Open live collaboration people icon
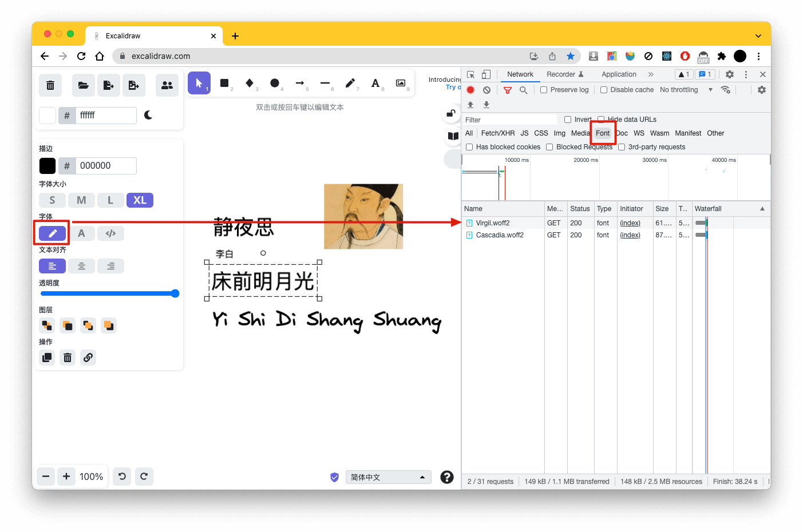The height and width of the screenshot is (532, 803). 167,85
